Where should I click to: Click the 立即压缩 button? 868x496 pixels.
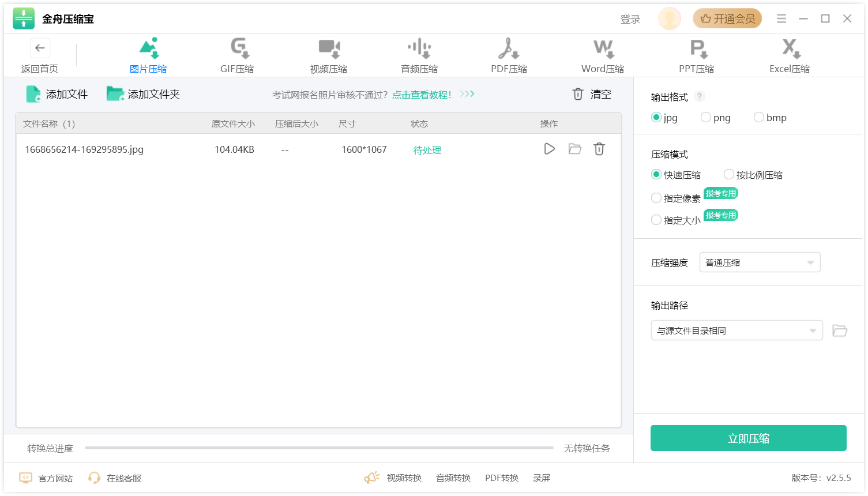coord(748,438)
